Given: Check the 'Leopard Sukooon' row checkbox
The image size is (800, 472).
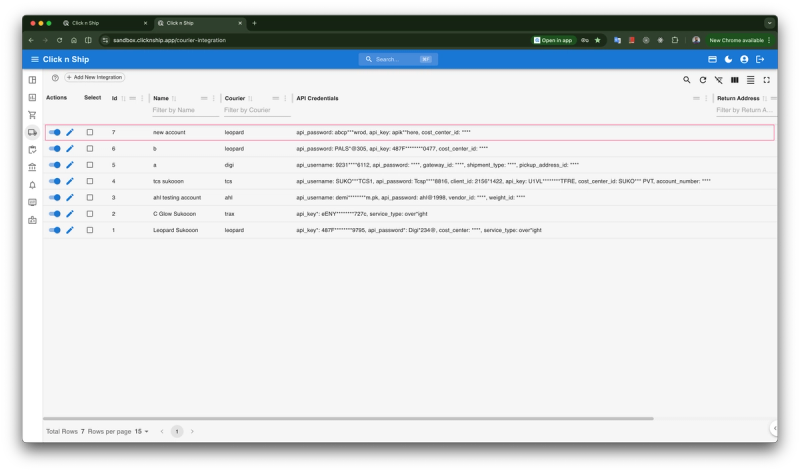Looking at the screenshot, I should [90, 230].
